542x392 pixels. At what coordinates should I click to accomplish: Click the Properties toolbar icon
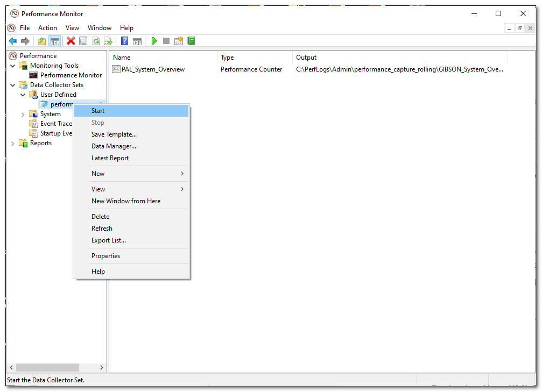click(83, 41)
